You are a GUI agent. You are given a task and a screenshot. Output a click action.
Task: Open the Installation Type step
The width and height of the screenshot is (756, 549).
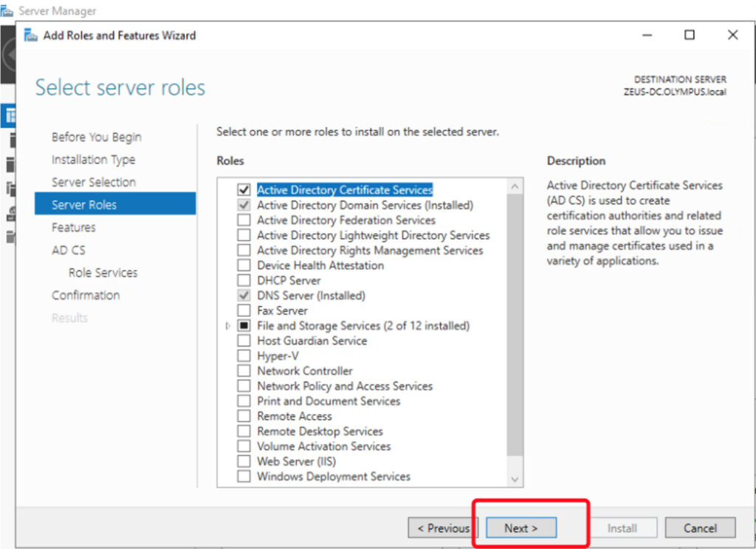tap(93, 160)
